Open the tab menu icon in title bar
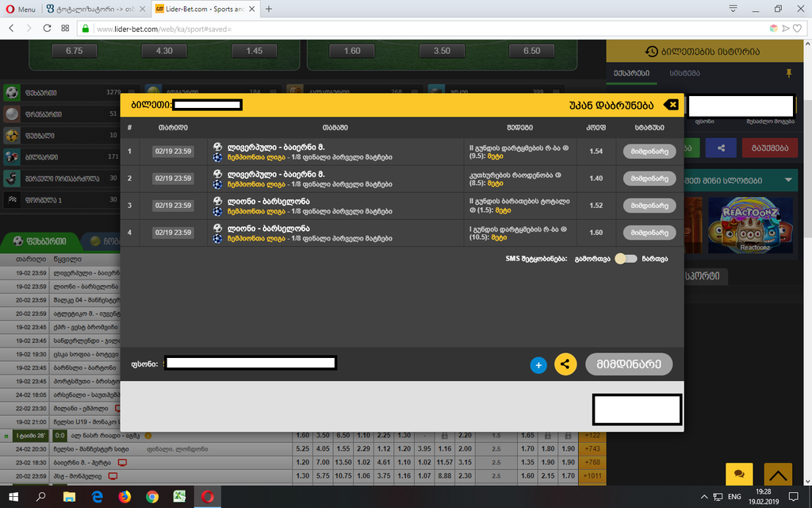The image size is (812, 508). click(x=733, y=9)
